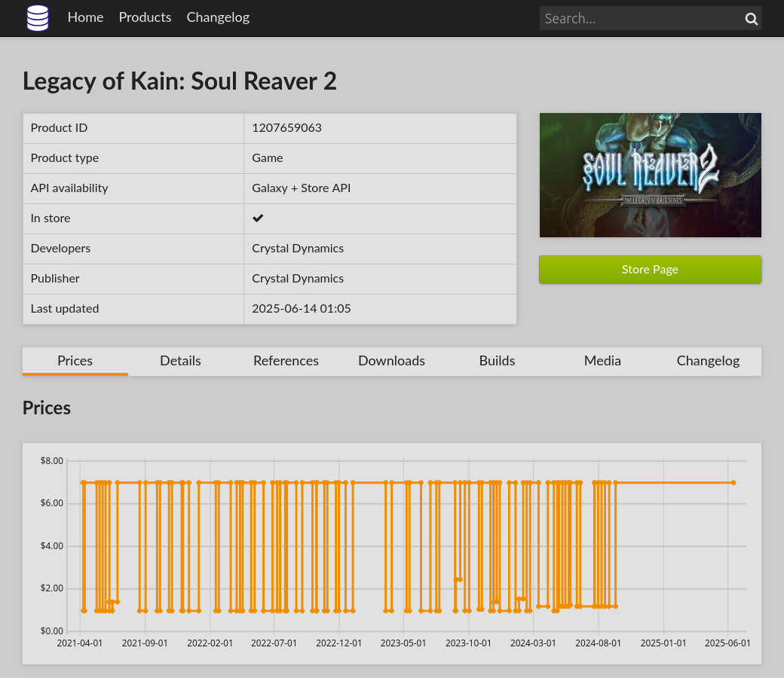Click the 2022-07-01 x-axis label
Screen dimensions: 784x678
click(x=274, y=643)
